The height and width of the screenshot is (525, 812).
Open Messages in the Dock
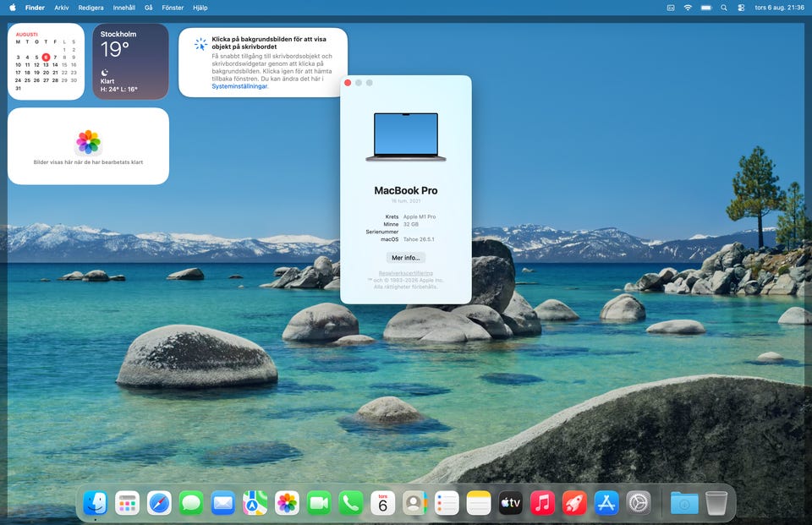point(191,503)
